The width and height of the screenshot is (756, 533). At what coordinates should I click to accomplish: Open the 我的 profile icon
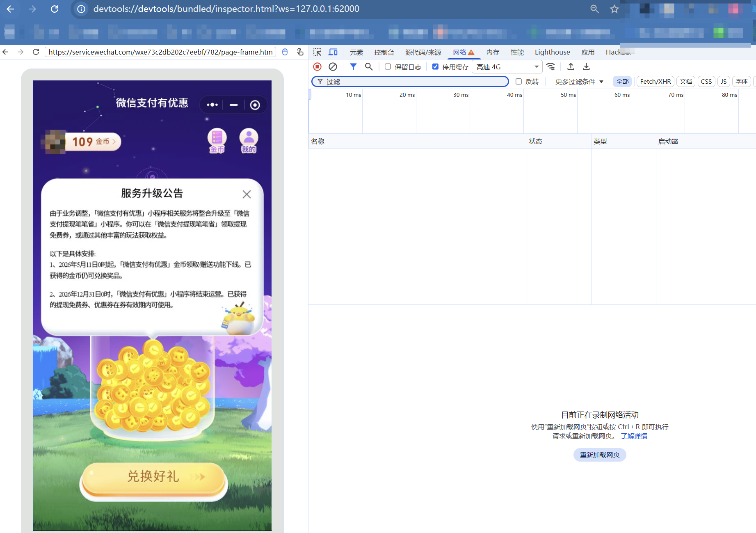coord(249,141)
